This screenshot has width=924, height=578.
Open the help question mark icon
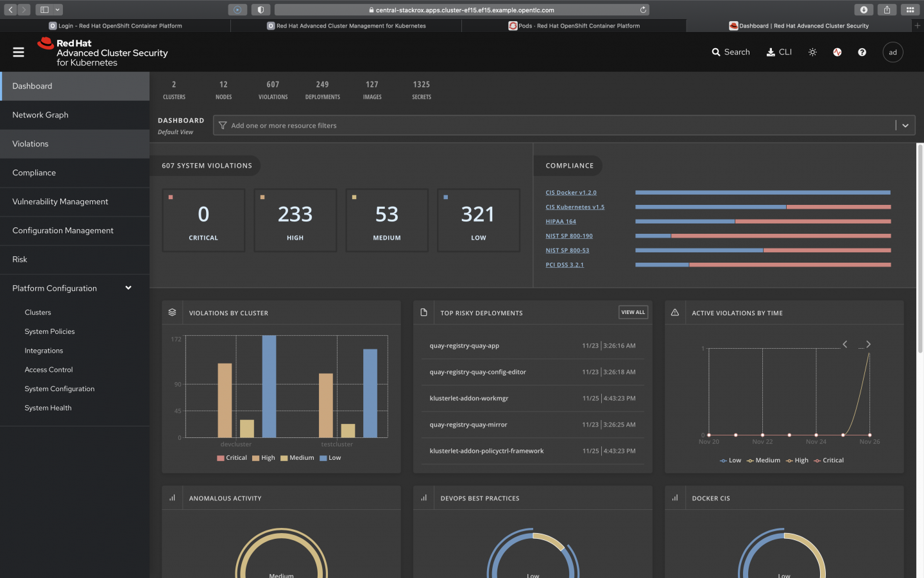click(862, 52)
